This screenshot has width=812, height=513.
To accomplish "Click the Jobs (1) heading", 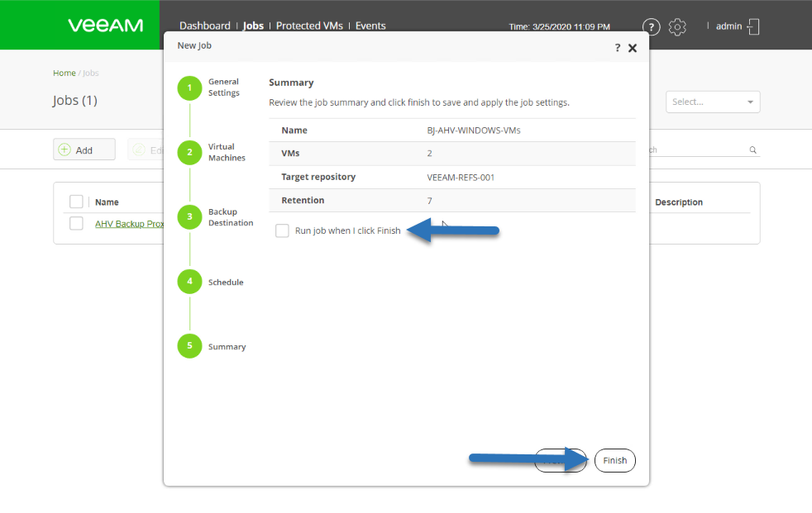I will (75, 100).
